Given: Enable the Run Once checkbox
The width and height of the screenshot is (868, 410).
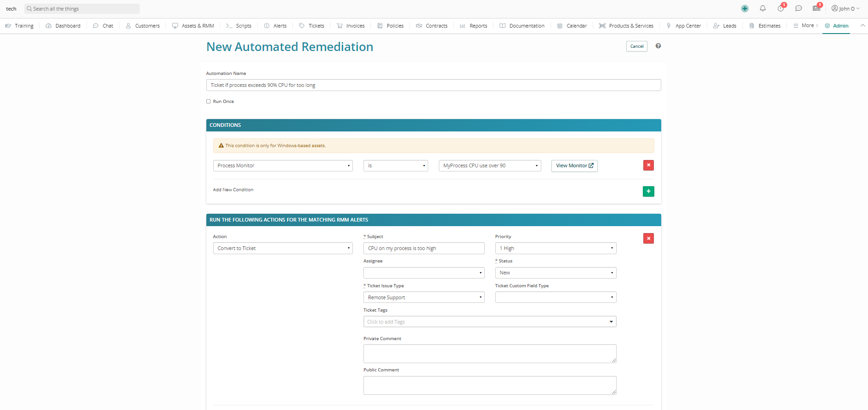Looking at the screenshot, I should tap(209, 102).
